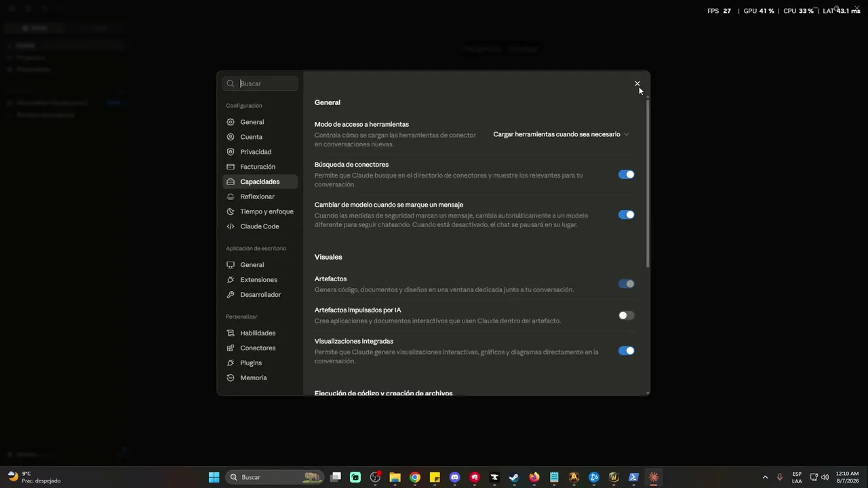Viewport: 868px width, 488px height.
Task: Open the ESP LAA language switcher
Action: (x=797, y=477)
